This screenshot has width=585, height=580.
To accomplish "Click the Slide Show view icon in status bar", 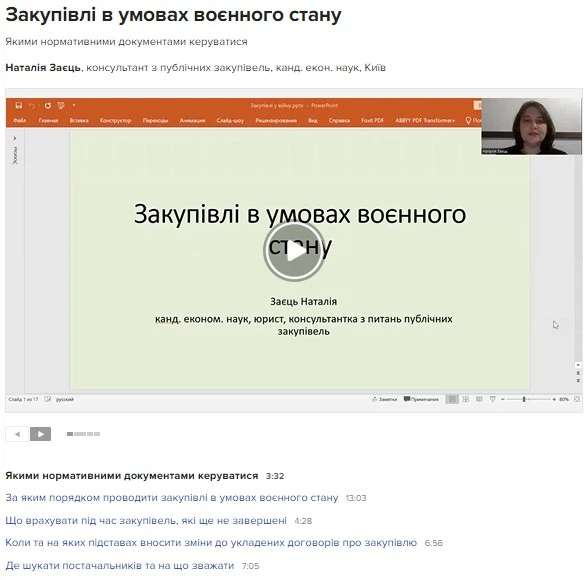I will pos(492,399).
